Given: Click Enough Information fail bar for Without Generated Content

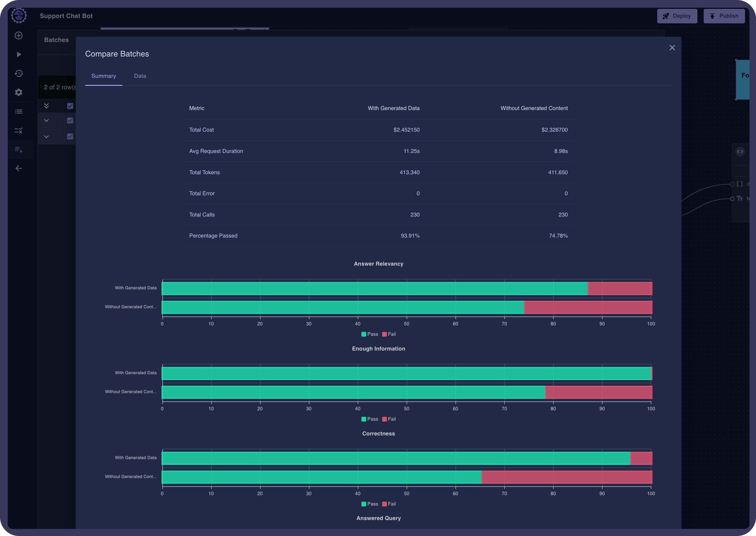Looking at the screenshot, I should point(599,392).
